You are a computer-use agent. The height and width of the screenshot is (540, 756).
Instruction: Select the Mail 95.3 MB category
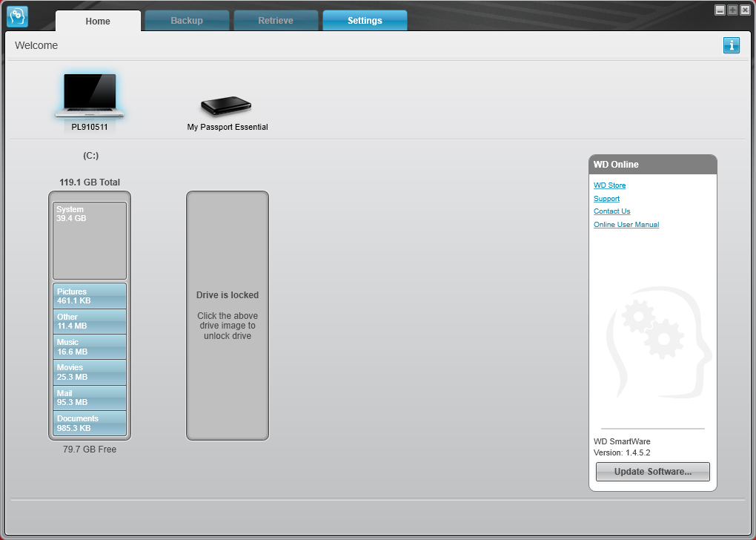click(90, 398)
